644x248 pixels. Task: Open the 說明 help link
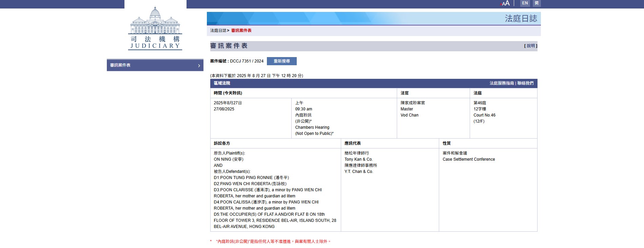[x=530, y=46]
